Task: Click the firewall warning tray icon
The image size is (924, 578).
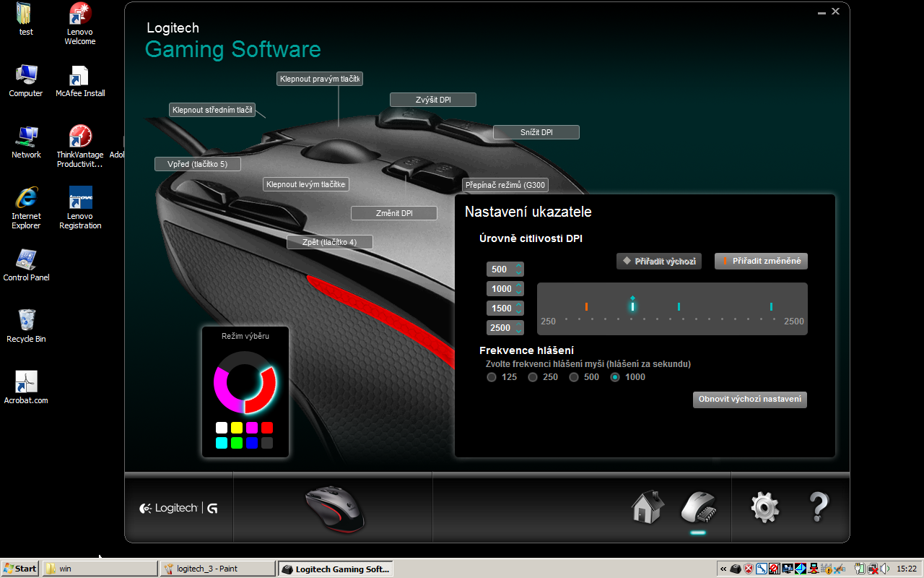Action: pyautogui.click(x=827, y=569)
